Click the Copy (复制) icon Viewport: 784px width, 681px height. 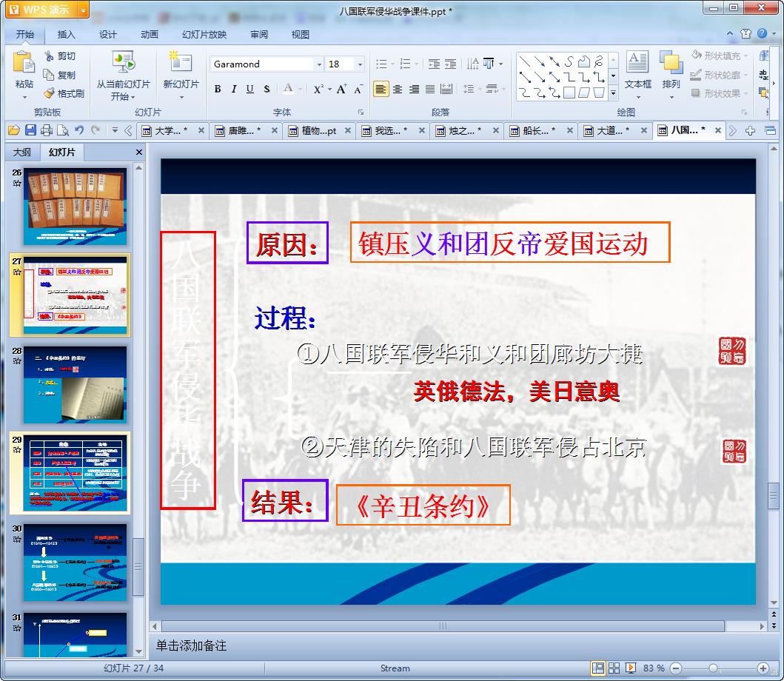49,75
